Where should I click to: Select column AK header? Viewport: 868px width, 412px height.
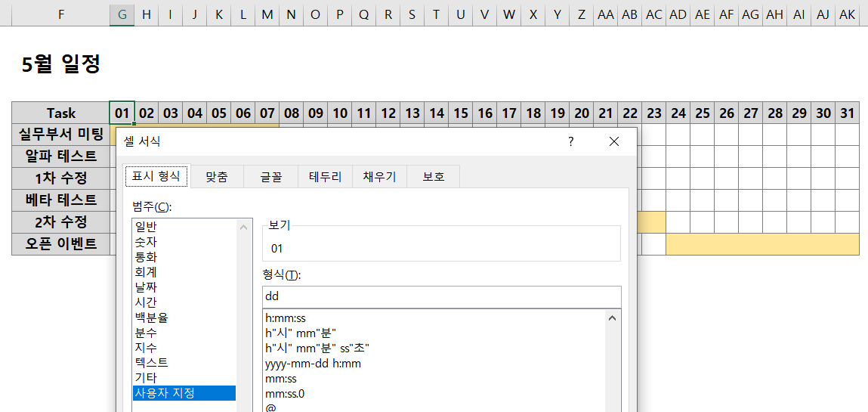click(847, 16)
